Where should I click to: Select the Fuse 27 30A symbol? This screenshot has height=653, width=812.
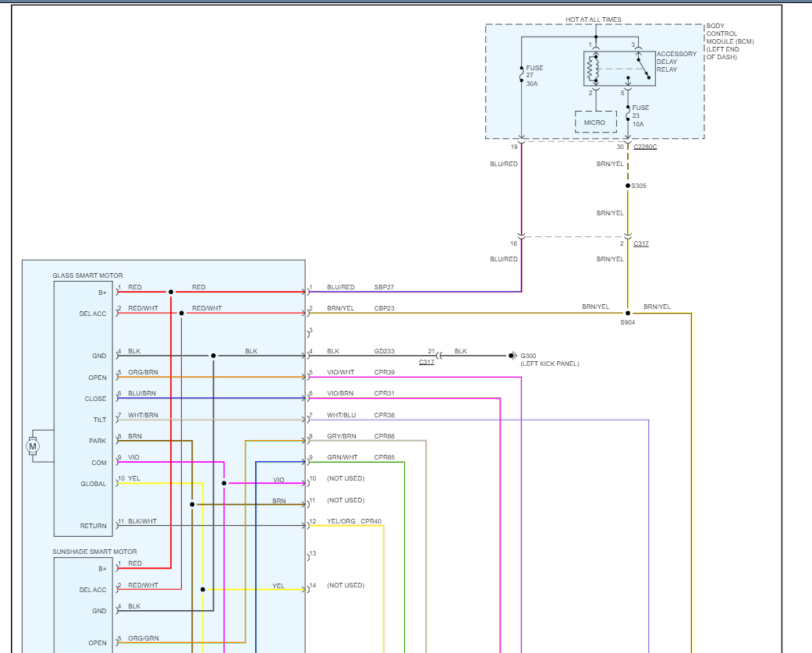521,74
